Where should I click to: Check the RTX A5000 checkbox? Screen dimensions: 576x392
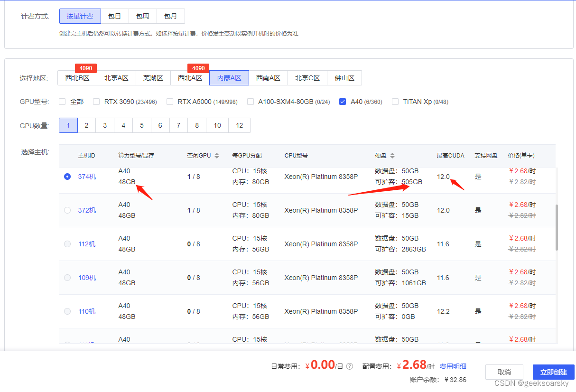[x=170, y=102]
